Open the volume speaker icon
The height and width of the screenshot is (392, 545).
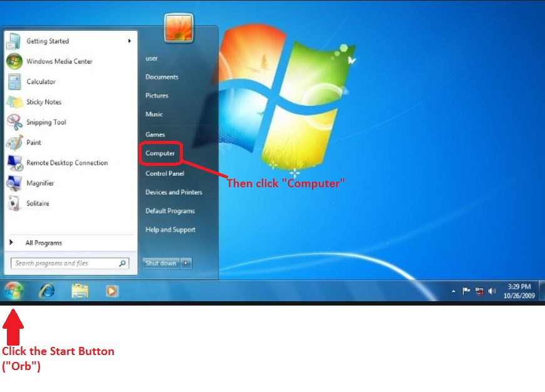492,291
